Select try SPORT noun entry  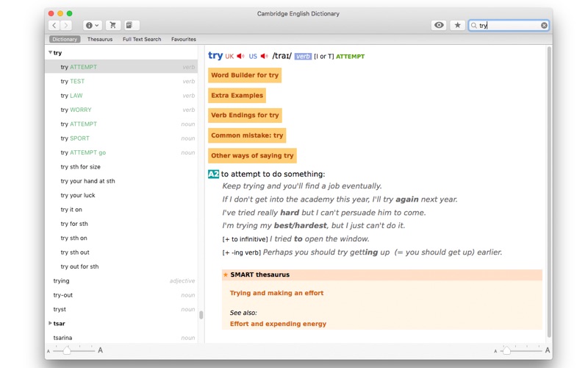pyautogui.click(x=121, y=138)
